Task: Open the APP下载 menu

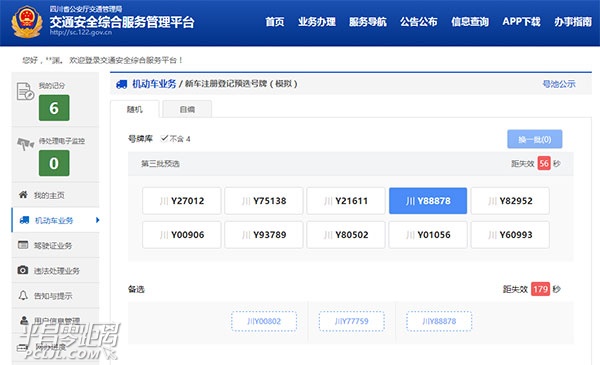Action: tap(521, 22)
